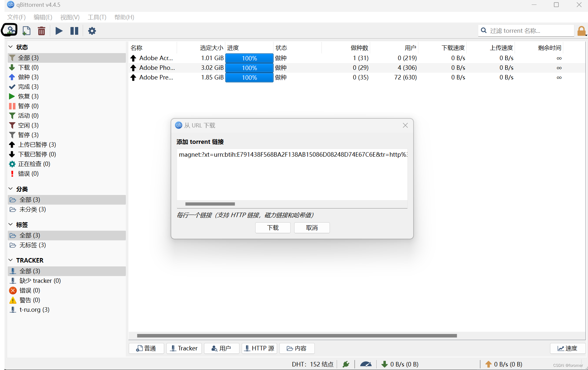This screenshot has height=370, width=588.
Task: Collapse the 分类 section
Action: pyautogui.click(x=10, y=189)
